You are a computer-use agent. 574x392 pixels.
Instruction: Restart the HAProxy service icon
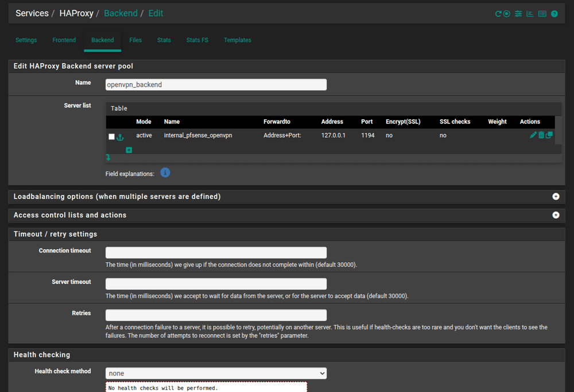click(x=498, y=14)
